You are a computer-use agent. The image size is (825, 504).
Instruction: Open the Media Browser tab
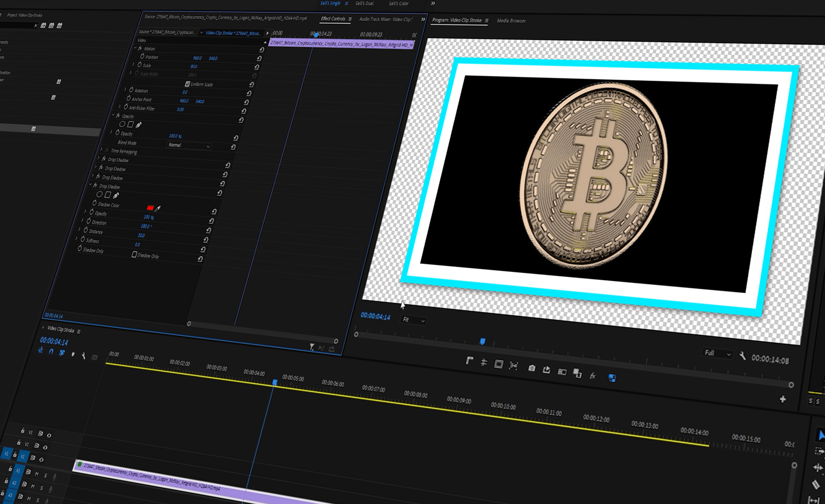click(511, 21)
